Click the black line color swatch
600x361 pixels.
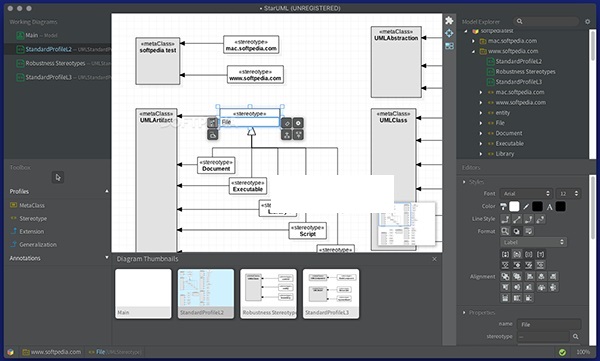point(538,207)
